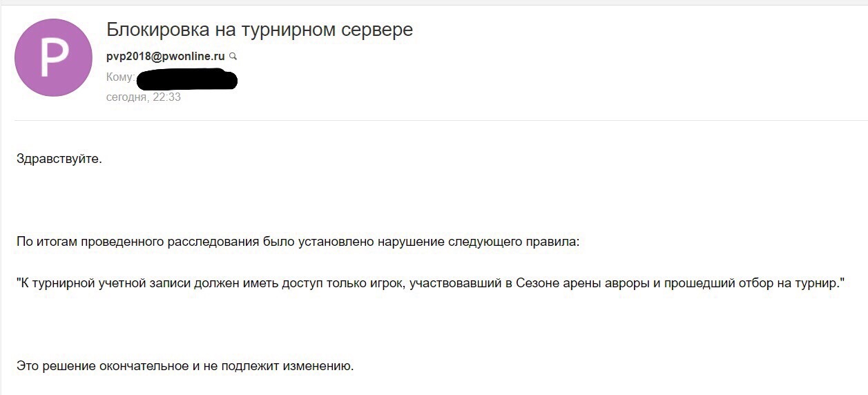This screenshot has height=395, width=868.
Task: Click the divider line below the header
Action: coord(439,121)
